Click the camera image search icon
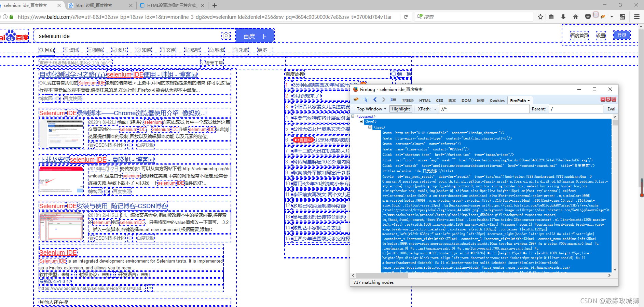Screen dimensions: 644x307 (226, 36)
